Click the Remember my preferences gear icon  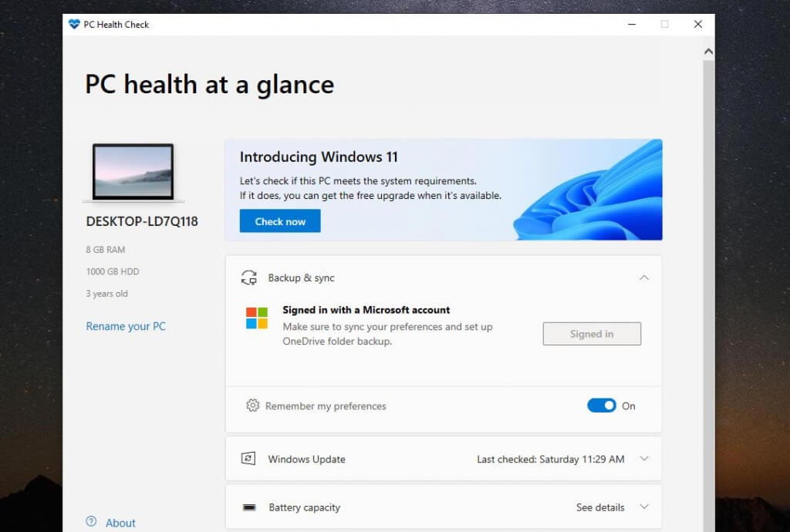252,405
